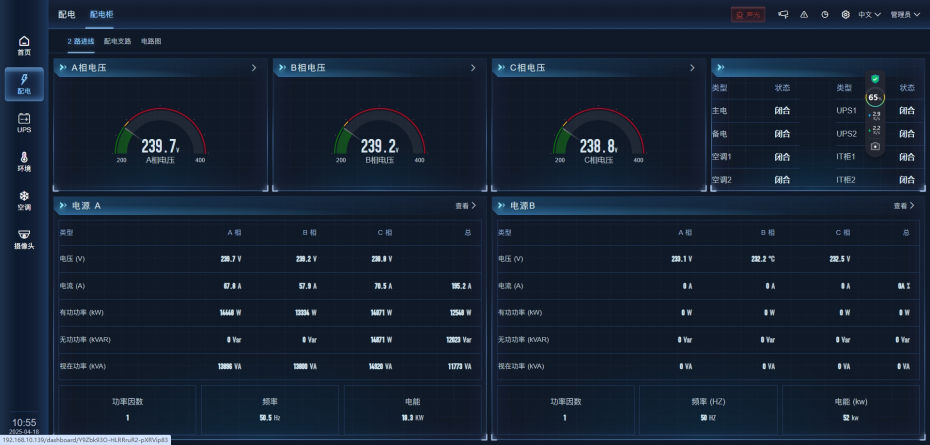Viewport: 930px width, 445px height.
Task: Open the UPS section in sidebar
Action: (x=24, y=123)
